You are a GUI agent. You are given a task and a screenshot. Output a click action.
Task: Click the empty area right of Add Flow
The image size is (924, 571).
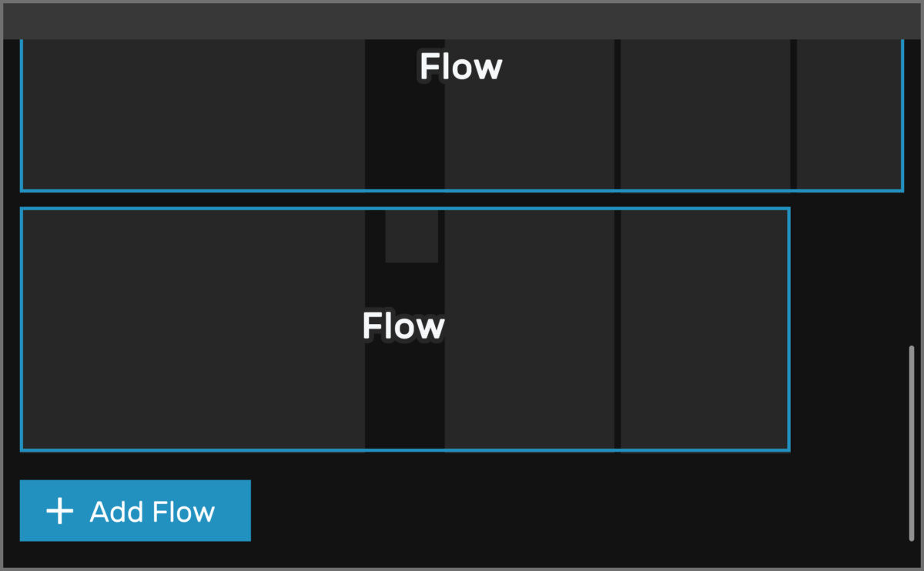pyautogui.click(x=539, y=510)
